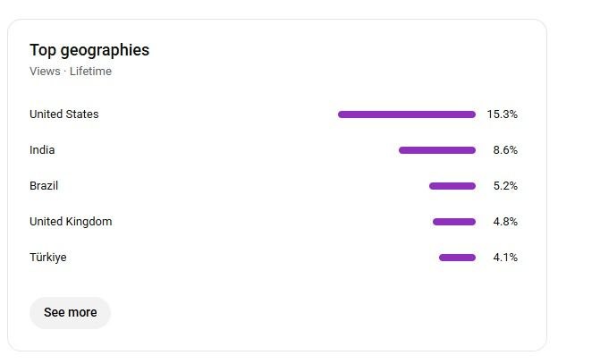Select the United States row label
The image size is (600, 364).
click(64, 114)
